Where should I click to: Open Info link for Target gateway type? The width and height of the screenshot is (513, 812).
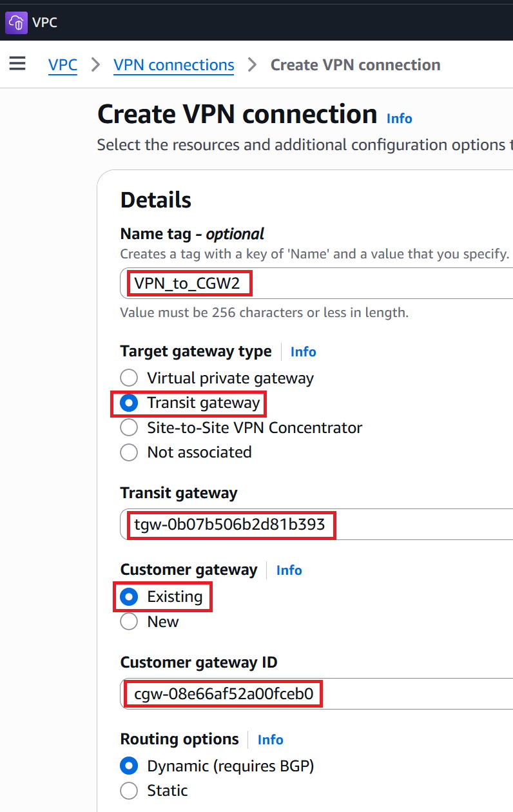(x=303, y=352)
